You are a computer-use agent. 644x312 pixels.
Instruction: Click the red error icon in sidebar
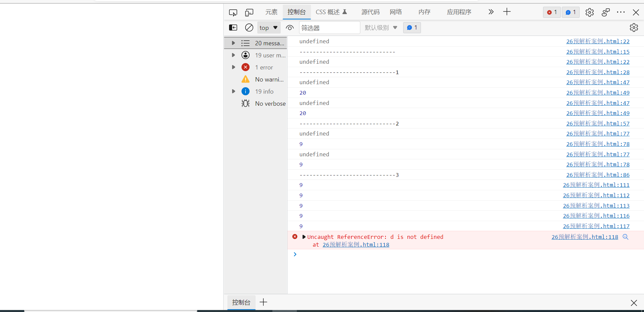(x=246, y=67)
